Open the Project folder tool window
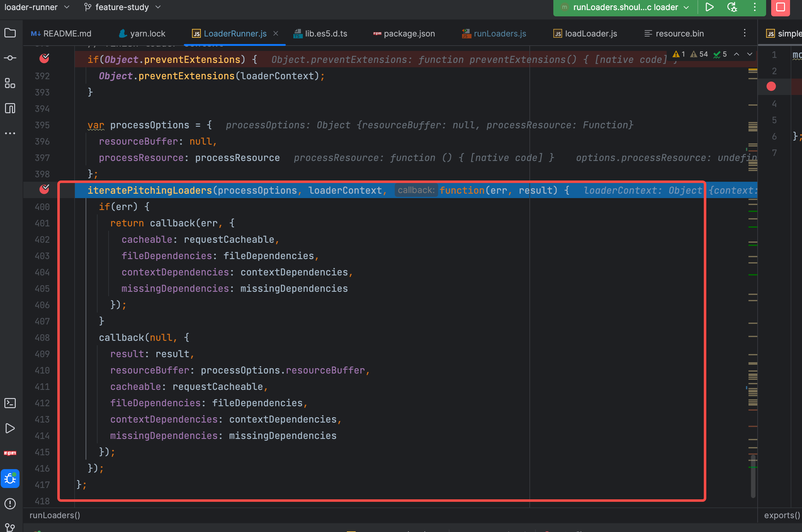The width and height of the screenshot is (802, 532). click(10, 33)
